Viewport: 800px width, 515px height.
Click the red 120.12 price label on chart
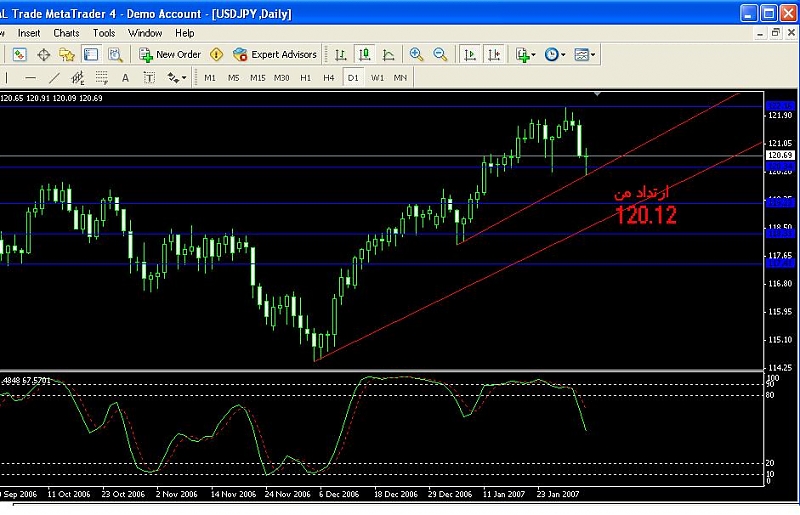pyautogui.click(x=645, y=214)
